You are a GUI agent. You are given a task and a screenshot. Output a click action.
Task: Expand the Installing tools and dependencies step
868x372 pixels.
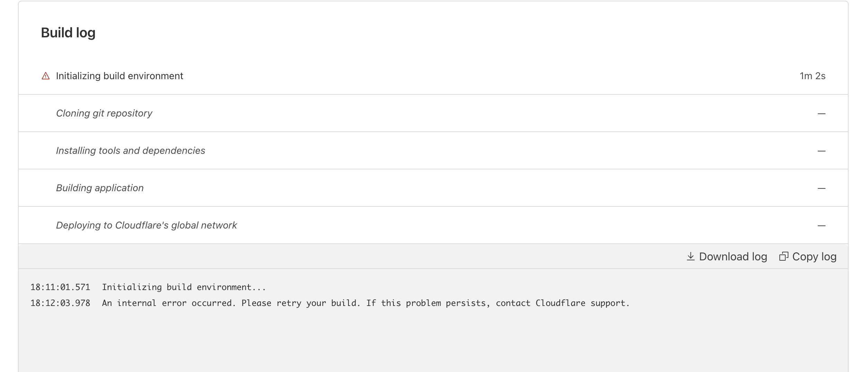(433, 150)
